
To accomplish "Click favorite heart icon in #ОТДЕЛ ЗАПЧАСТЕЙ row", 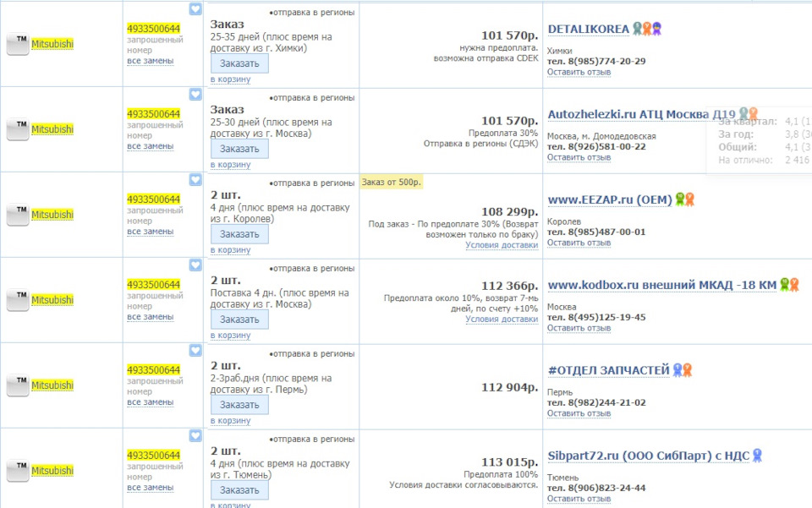I will click(195, 350).
